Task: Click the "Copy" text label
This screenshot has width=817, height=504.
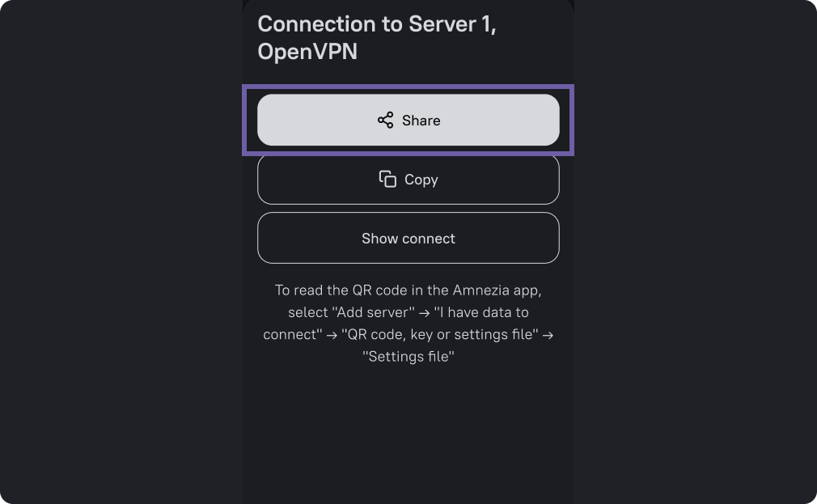Action: tap(421, 180)
